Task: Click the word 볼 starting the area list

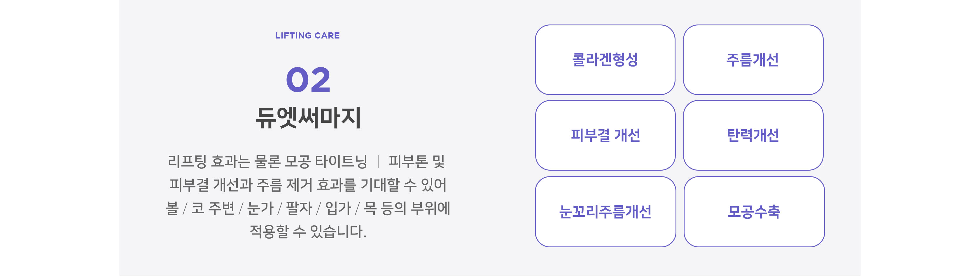Action: click(x=172, y=208)
